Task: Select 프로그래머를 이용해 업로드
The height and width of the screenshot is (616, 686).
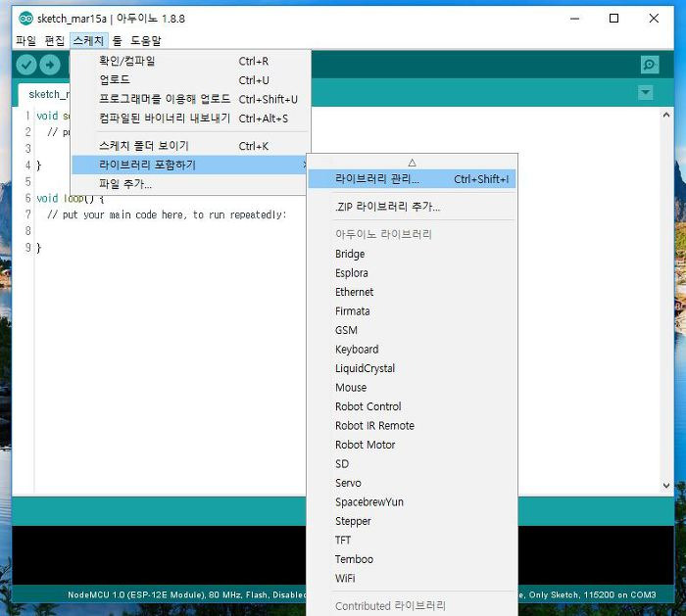Action: point(191,99)
